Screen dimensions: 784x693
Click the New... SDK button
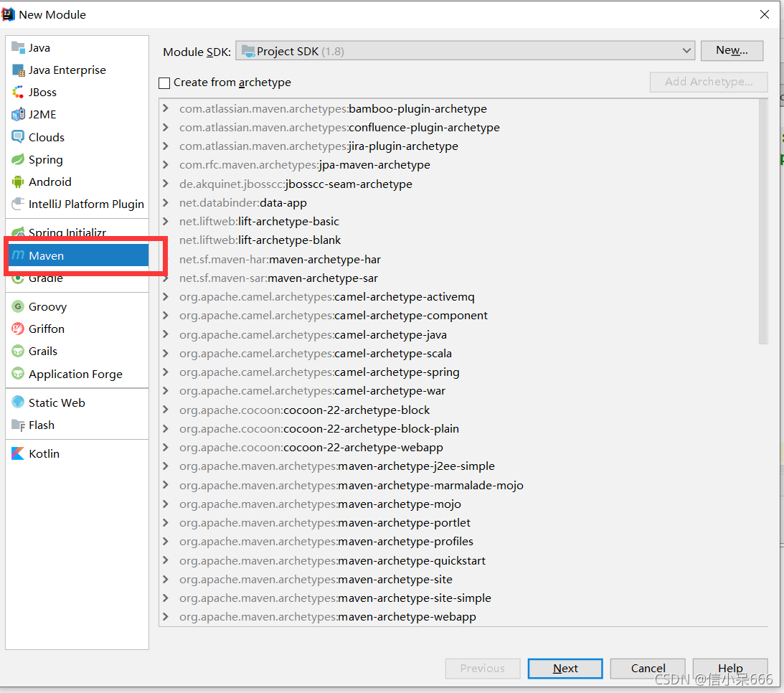[732, 50]
